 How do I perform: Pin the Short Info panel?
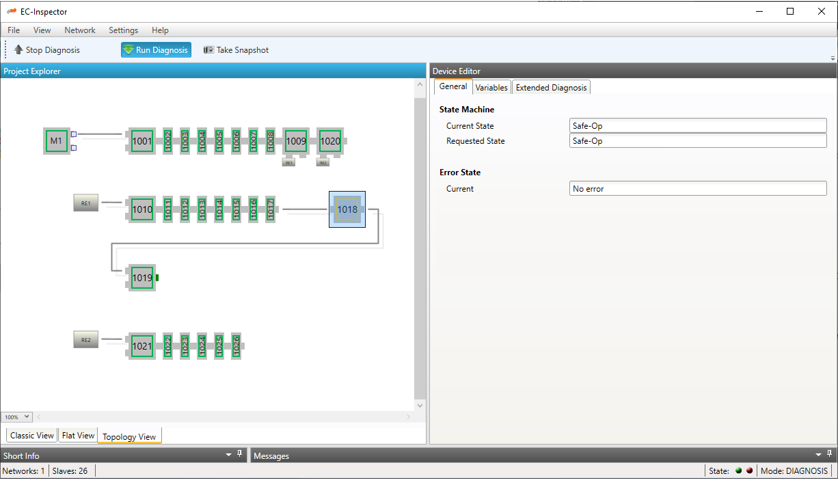click(240, 455)
